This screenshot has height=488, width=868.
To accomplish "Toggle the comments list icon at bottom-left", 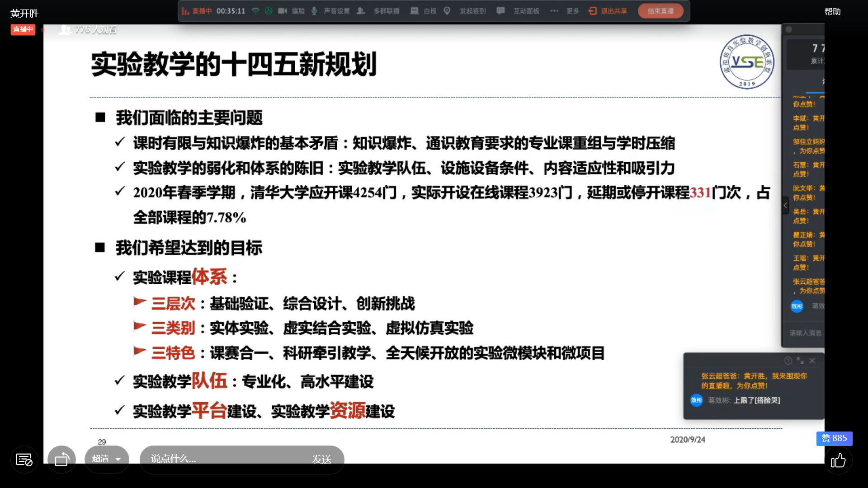I will (24, 460).
